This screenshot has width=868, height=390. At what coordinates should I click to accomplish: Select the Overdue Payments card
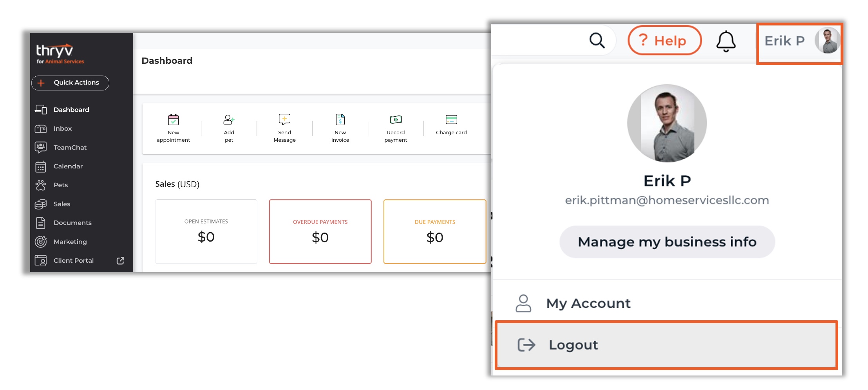click(320, 231)
